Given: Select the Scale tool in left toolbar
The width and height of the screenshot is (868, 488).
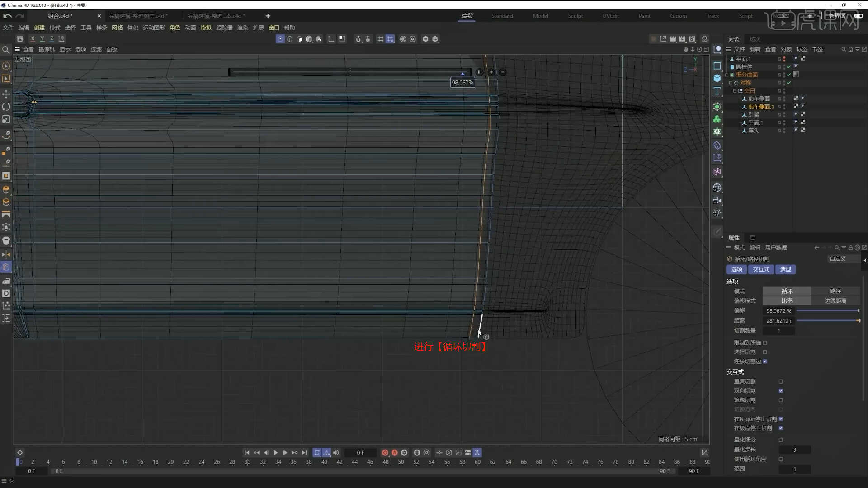Looking at the screenshot, I should click(x=6, y=119).
